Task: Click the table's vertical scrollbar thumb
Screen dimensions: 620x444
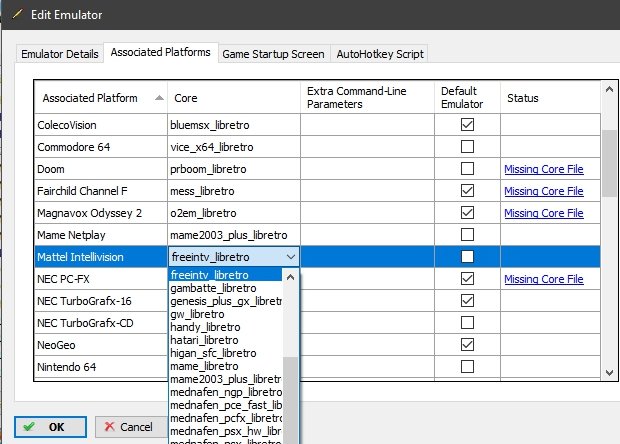Action: [x=609, y=163]
